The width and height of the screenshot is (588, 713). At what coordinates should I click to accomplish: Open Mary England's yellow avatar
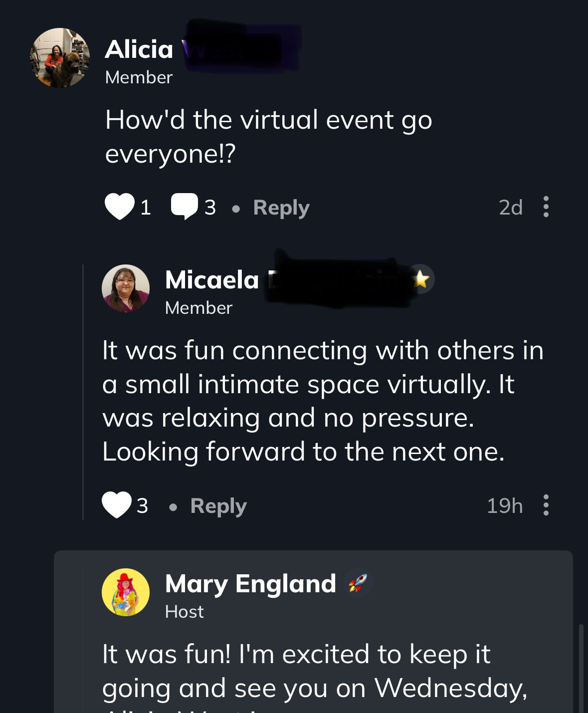pos(126,592)
